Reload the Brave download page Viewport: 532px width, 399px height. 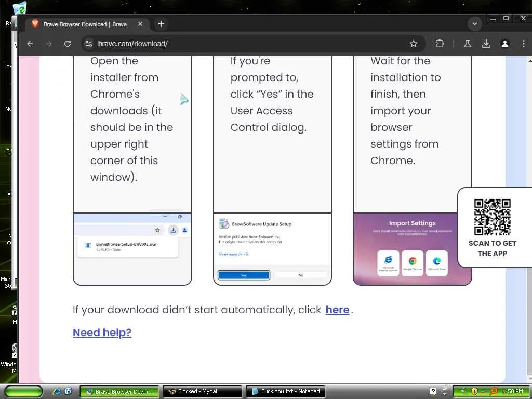tap(68, 44)
